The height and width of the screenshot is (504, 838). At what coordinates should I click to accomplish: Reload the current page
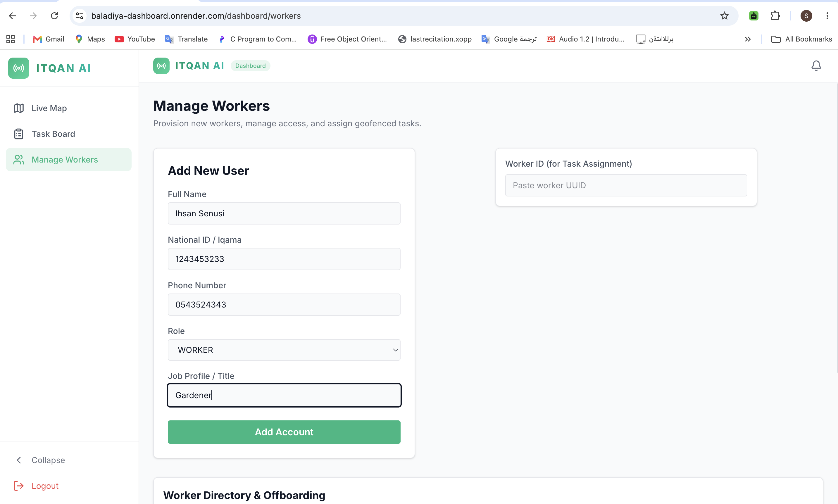coord(54,15)
